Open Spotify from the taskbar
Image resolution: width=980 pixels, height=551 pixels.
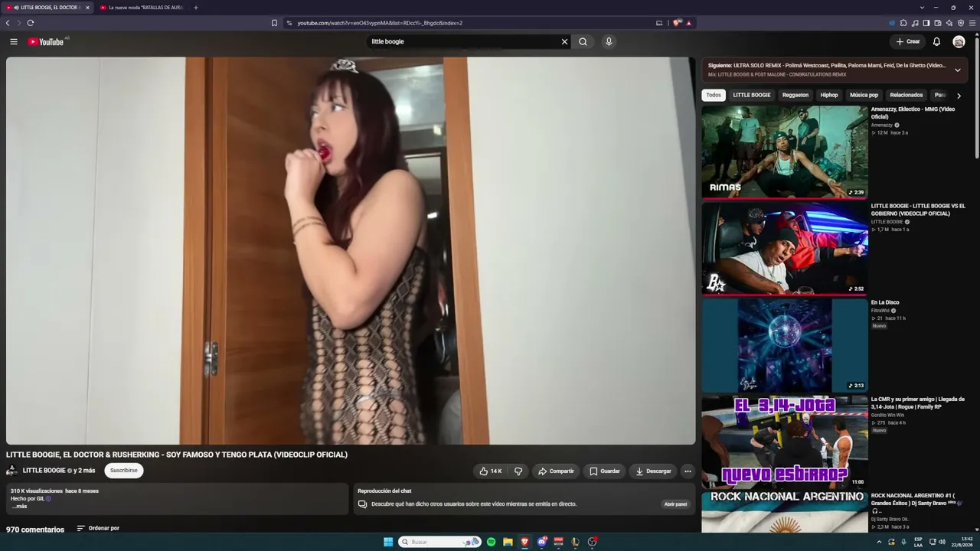click(x=491, y=542)
